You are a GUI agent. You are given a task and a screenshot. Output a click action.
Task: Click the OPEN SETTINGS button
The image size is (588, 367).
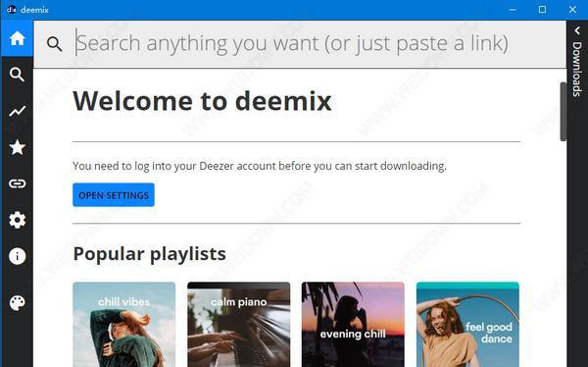tap(114, 195)
